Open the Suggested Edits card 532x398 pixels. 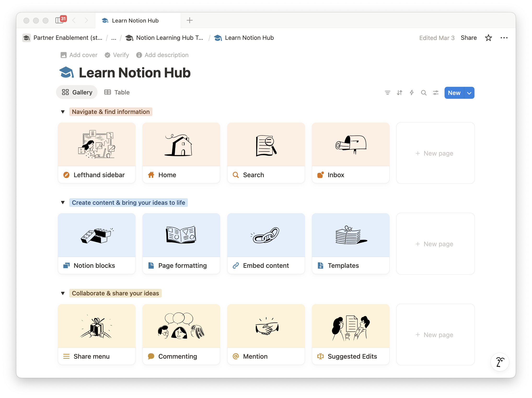[350, 334]
